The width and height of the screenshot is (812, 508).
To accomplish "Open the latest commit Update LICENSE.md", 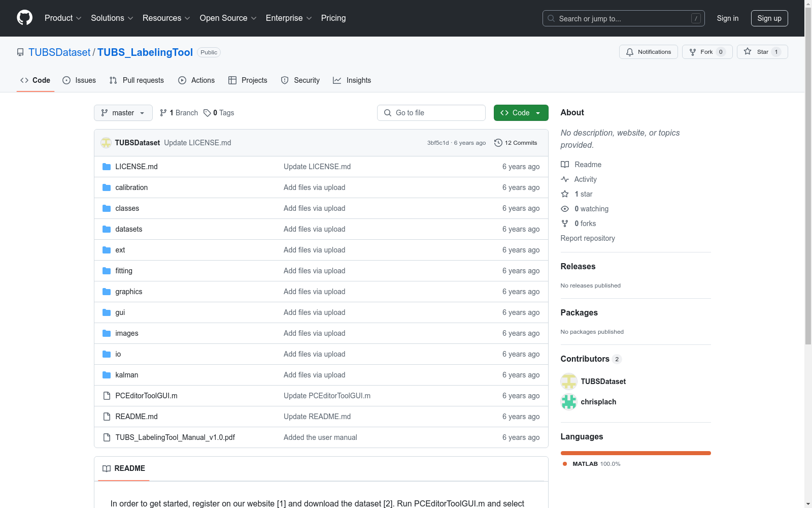I will click(x=197, y=143).
